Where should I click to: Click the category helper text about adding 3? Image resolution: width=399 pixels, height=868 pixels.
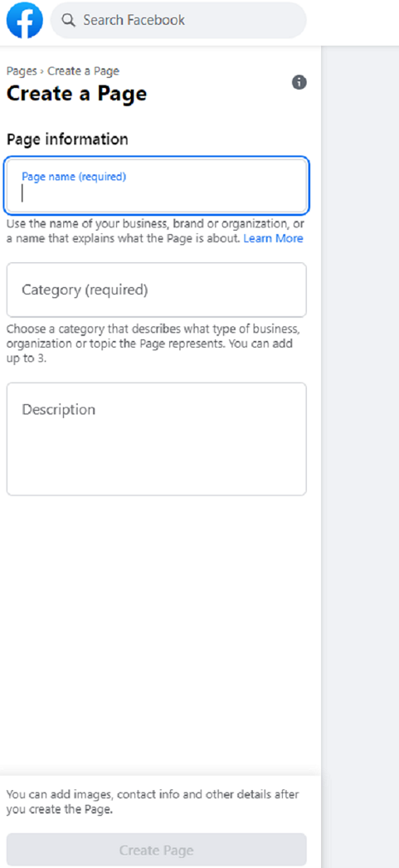click(153, 344)
